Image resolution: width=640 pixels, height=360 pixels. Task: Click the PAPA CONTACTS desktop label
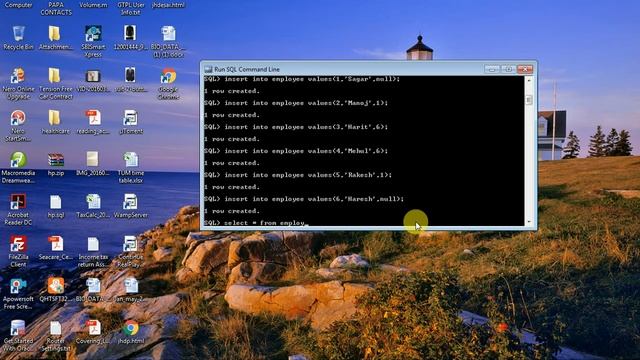(x=56, y=9)
